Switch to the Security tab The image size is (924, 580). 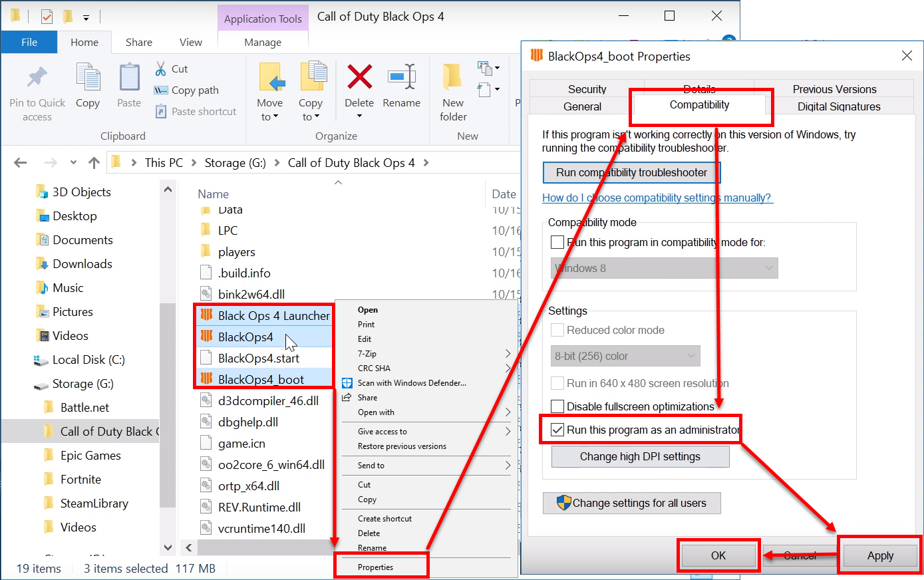click(587, 89)
